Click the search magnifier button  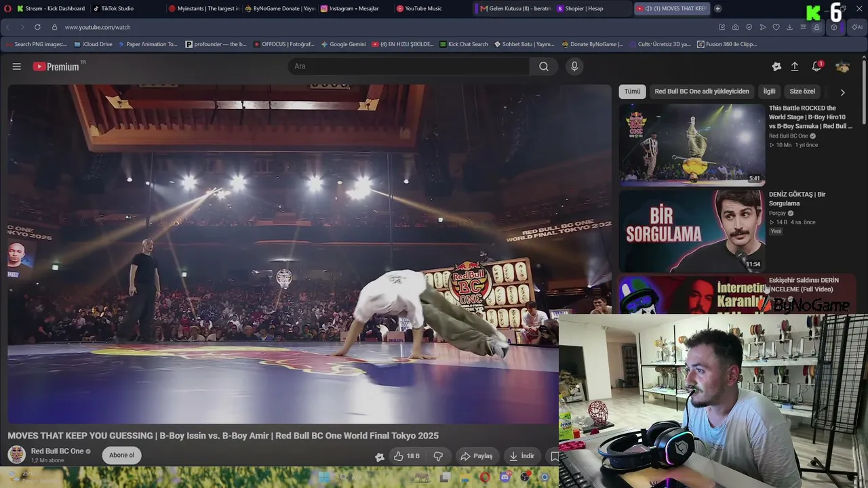point(544,66)
